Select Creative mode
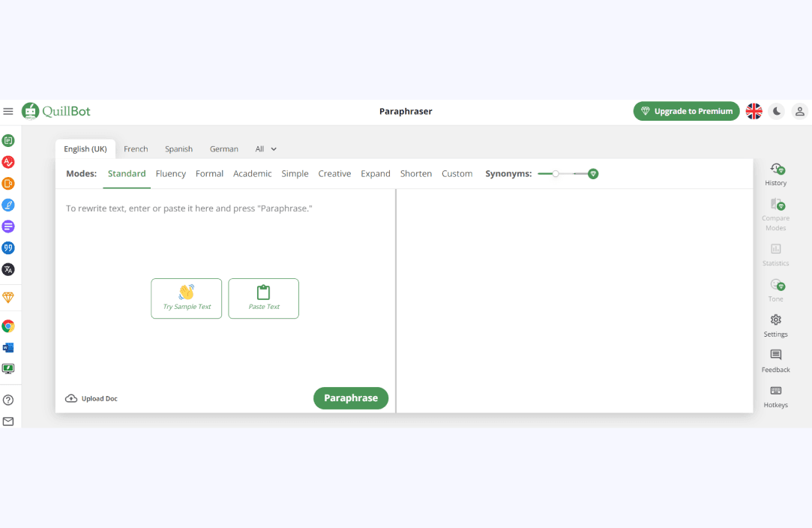 tap(334, 173)
